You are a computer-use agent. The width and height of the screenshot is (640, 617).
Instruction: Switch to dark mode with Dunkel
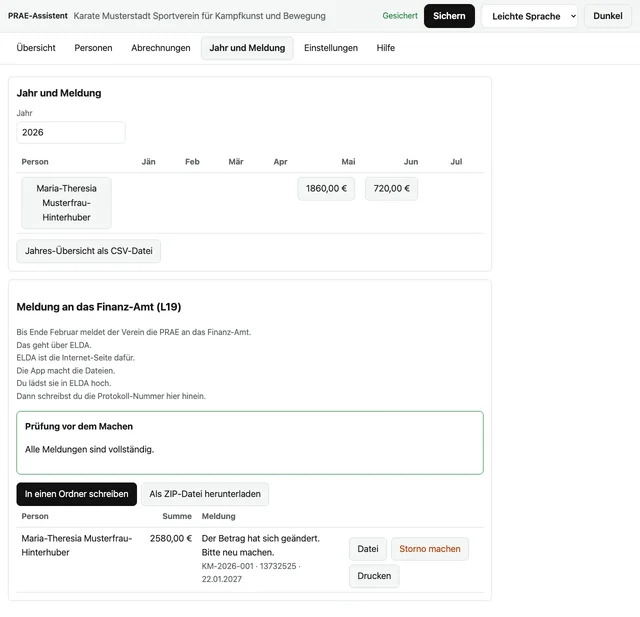pos(608,16)
